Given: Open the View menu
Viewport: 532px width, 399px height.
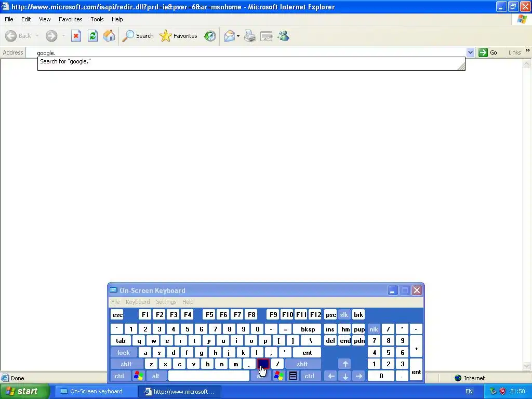Looking at the screenshot, I should coord(45,19).
